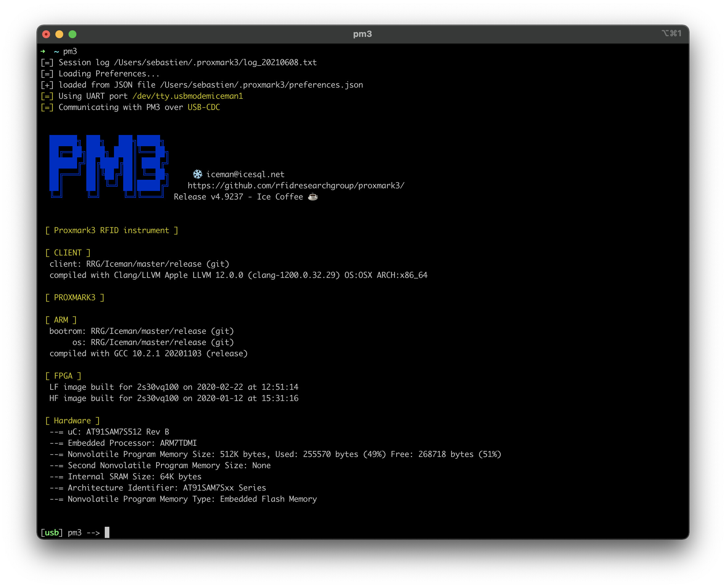Viewport: 726px width, 588px height.
Task: Open the github.com/rfidresearchgroup/proxmark3 URL
Action: pos(296,186)
